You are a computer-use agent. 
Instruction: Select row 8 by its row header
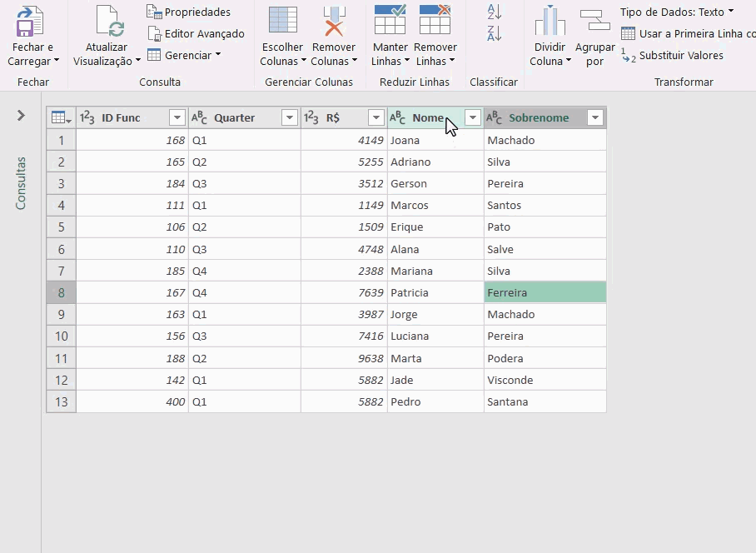click(x=61, y=292)
